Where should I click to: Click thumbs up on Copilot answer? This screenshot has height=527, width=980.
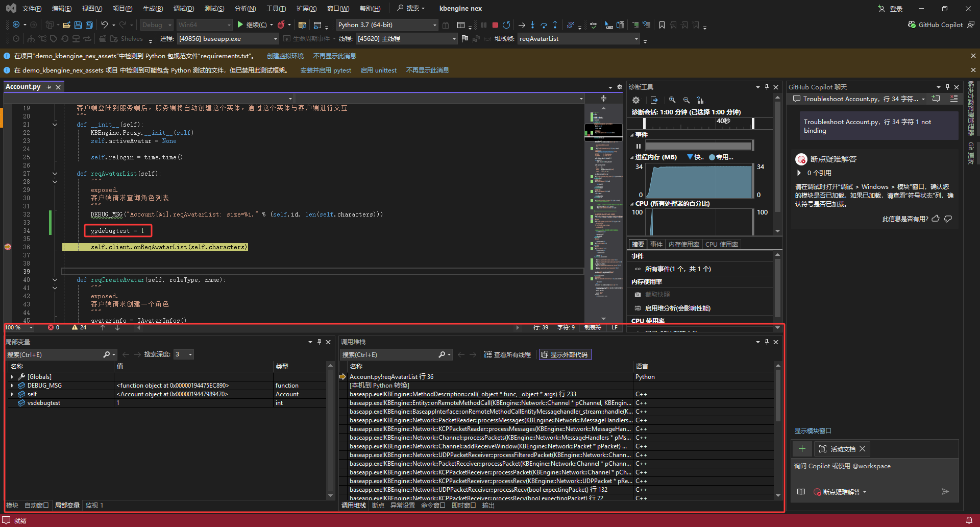tap(936, 219)
